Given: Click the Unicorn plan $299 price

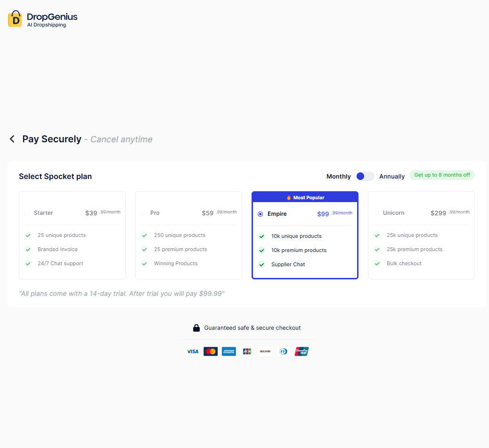Looking at the screenshot, I should tap(438, 213).
